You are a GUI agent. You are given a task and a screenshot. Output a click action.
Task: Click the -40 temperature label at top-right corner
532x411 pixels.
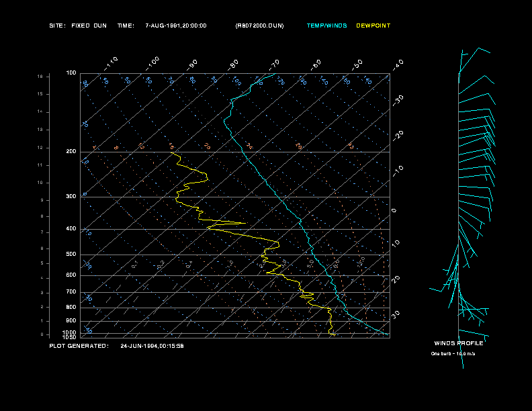(x=398, y=64)
